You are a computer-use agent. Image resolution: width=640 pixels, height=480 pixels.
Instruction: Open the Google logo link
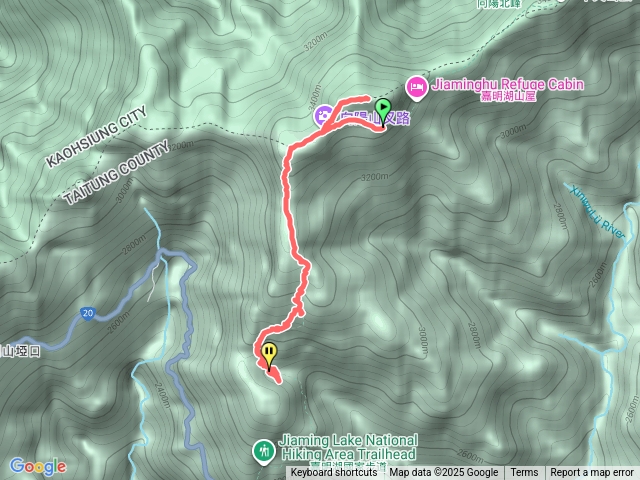click(38, 467)
